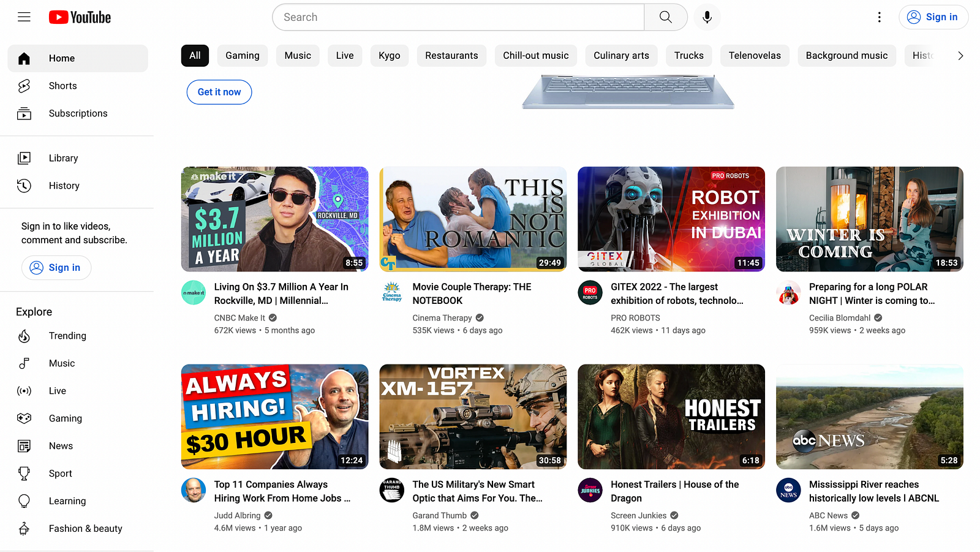980x552 pixels.
Task: Play the Movie Couple Therapy Notebook thumbnail
Action: pos(473,219)
